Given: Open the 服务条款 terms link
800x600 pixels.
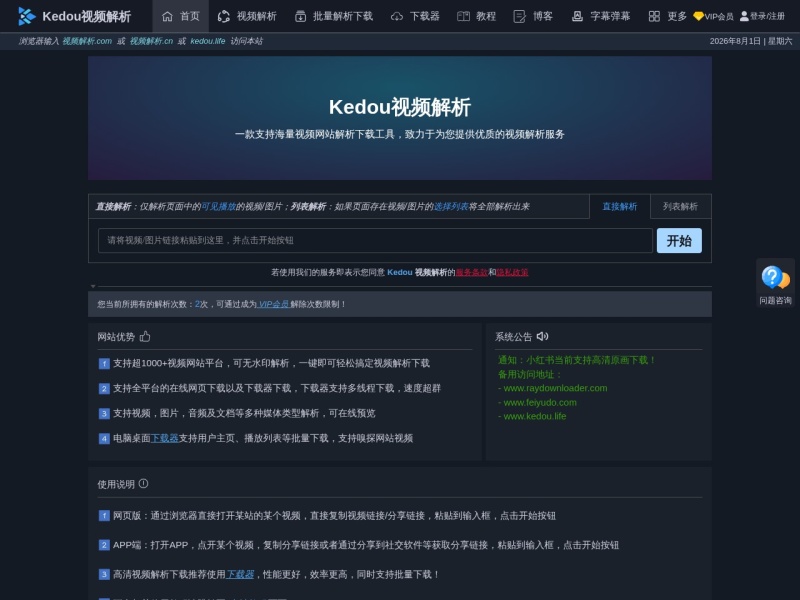Looking at the screenshot, I should [x=471, y=272].
